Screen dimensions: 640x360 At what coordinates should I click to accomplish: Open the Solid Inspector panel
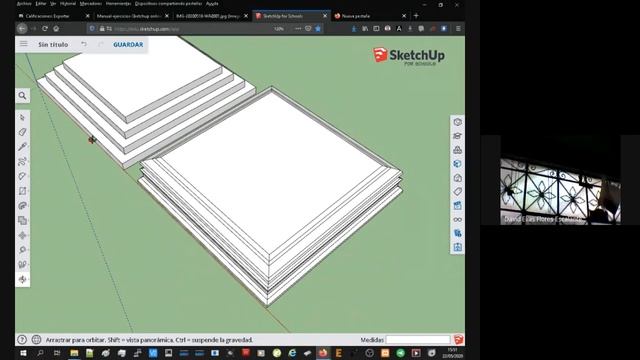(x=458, y=233)
